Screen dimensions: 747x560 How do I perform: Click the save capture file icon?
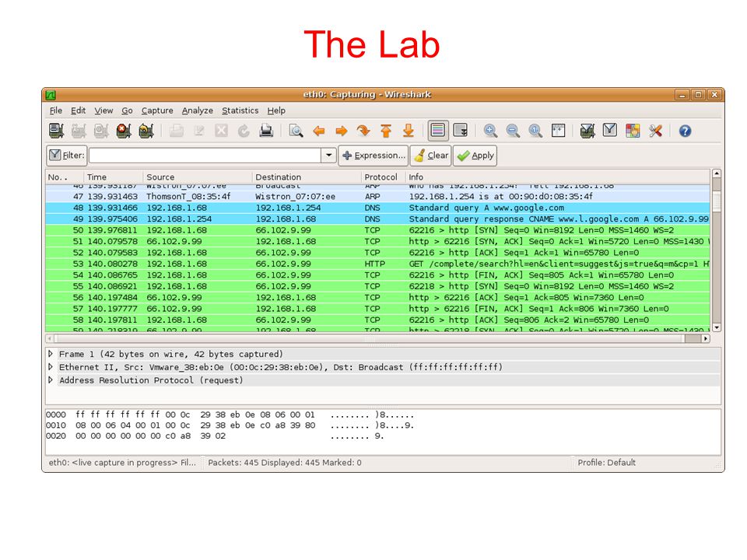coord(198,131)
